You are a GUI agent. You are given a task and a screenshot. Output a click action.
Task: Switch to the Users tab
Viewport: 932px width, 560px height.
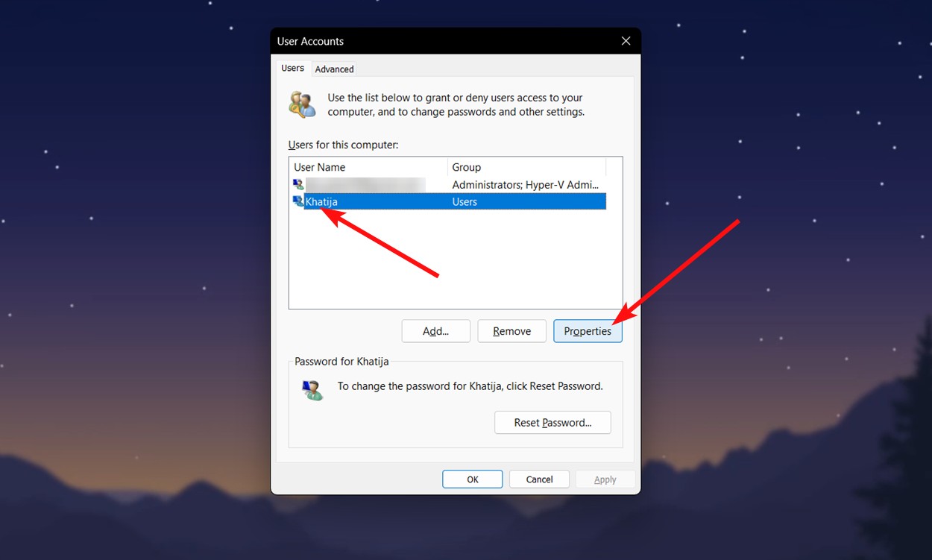coord(293,68)
